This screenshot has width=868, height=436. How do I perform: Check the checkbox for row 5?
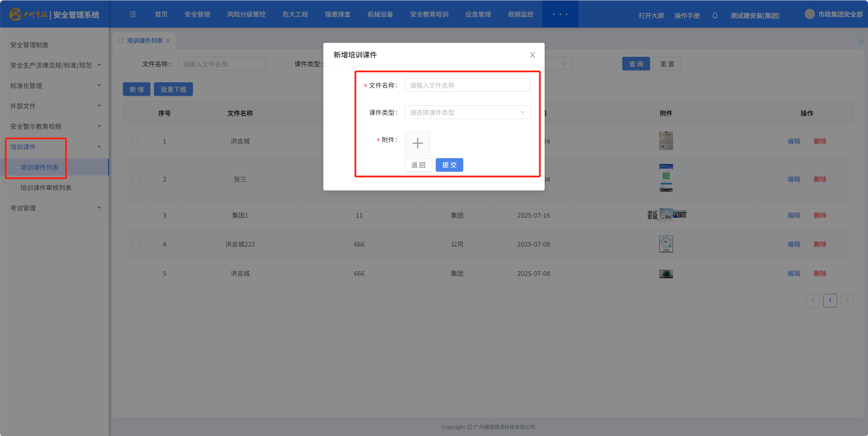136,273
